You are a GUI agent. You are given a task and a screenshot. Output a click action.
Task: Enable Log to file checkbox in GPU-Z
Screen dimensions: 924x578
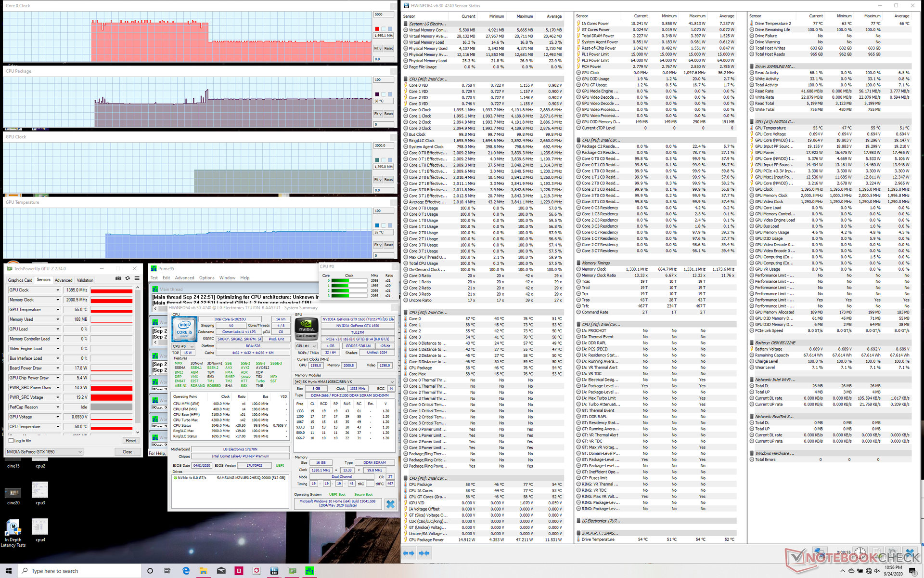pyautogui.click(x=11, y=441)
